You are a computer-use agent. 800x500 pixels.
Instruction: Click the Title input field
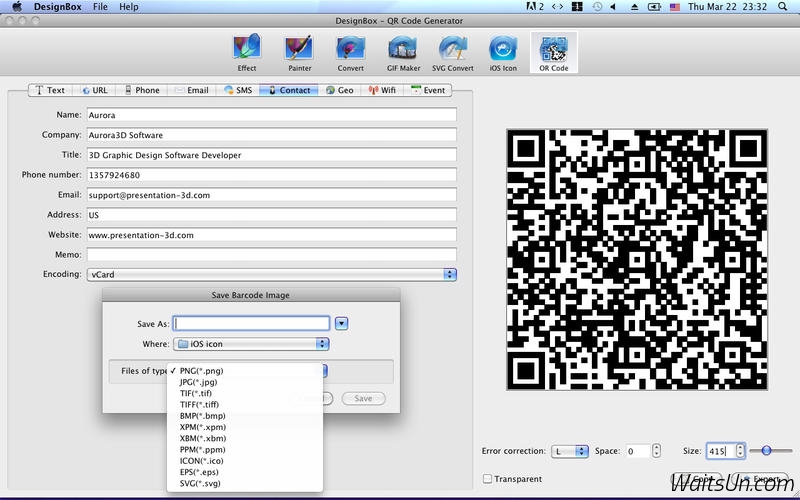[271, 155]
